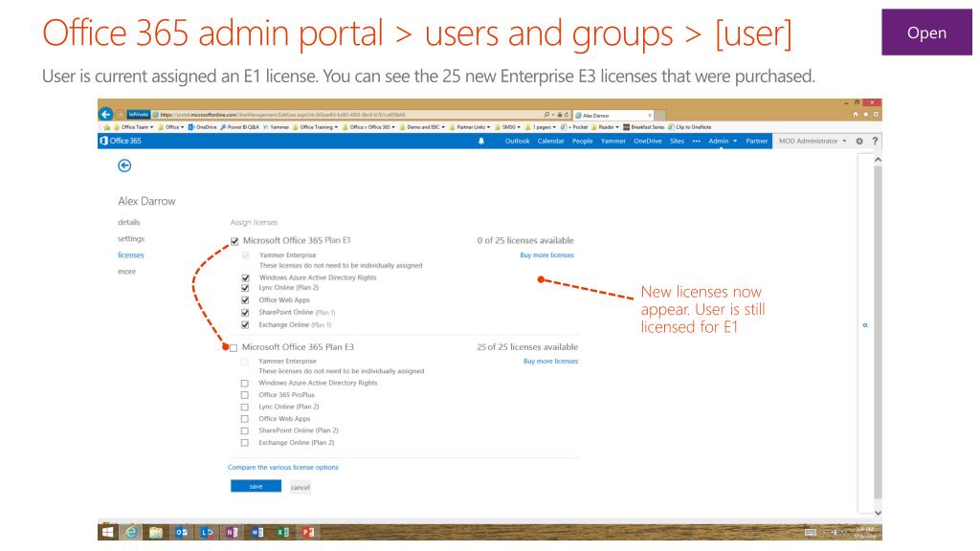The height and width of the screenshot is (551, 980).
Task: Uncheck the Microsoft Office 365 Plan E1 checkbox
Action: tap(234, 241)
